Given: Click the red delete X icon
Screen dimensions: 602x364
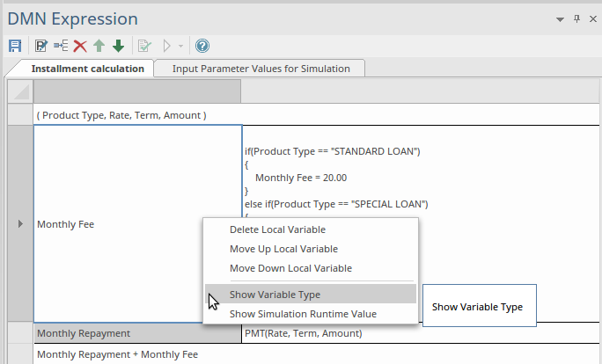Looking at the screenshot, I should pos(80,46).
